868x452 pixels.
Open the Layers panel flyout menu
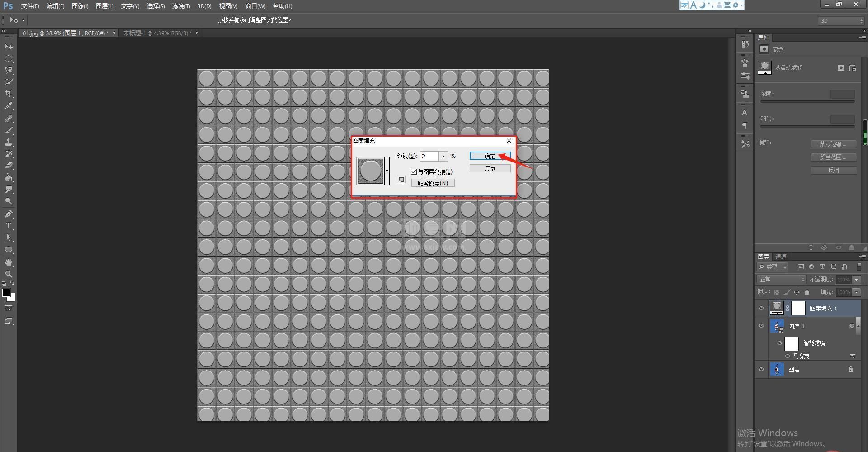point(862,257)
